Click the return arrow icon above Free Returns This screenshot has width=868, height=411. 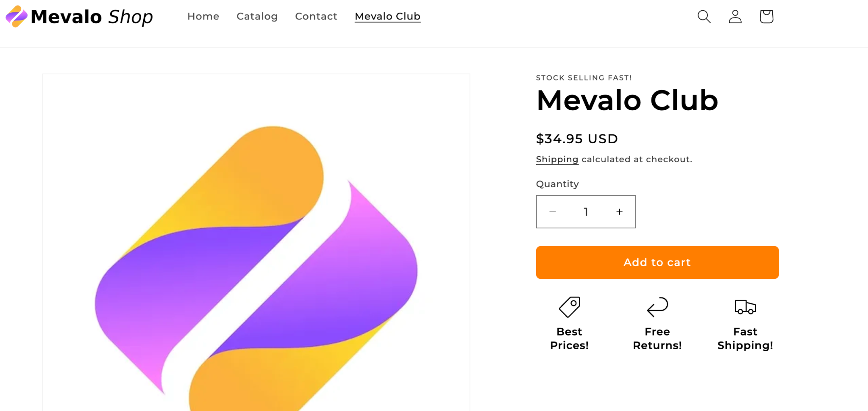[657, 306]
